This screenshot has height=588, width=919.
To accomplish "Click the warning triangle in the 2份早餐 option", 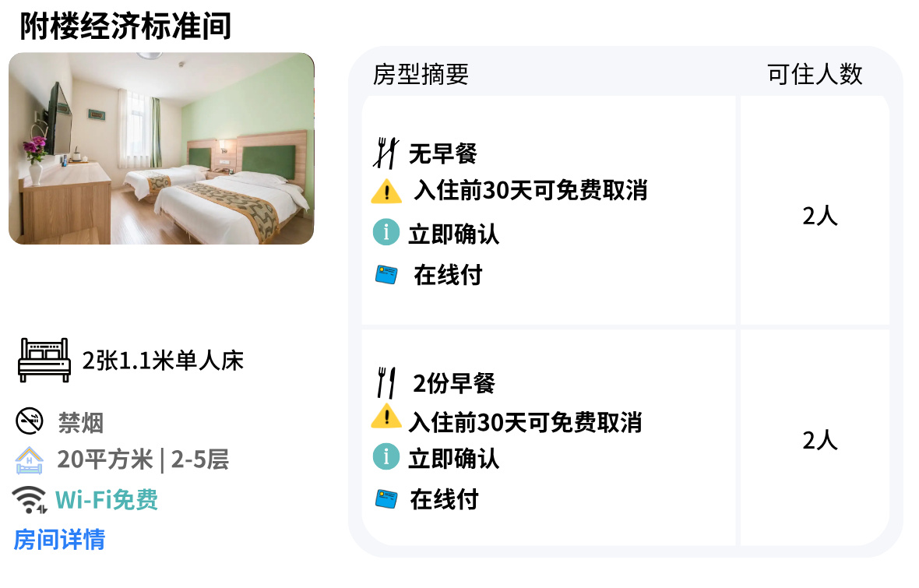I will click(386, 416).
